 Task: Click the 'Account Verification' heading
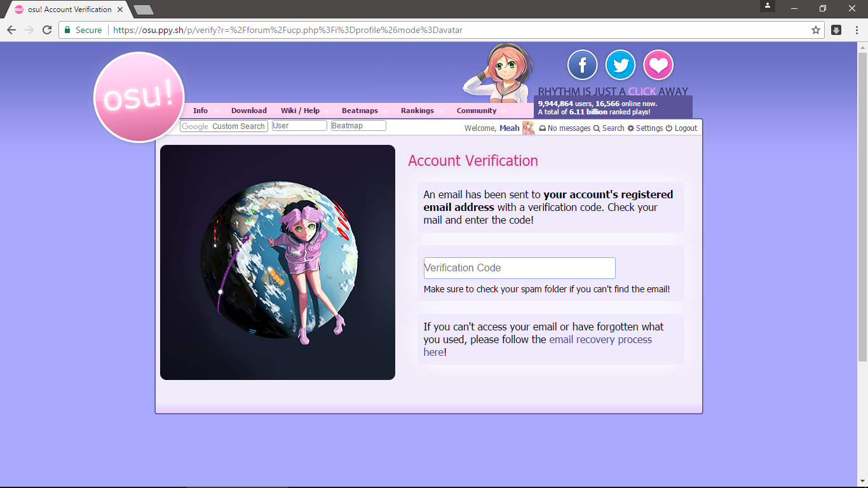(x=473, y=161)
